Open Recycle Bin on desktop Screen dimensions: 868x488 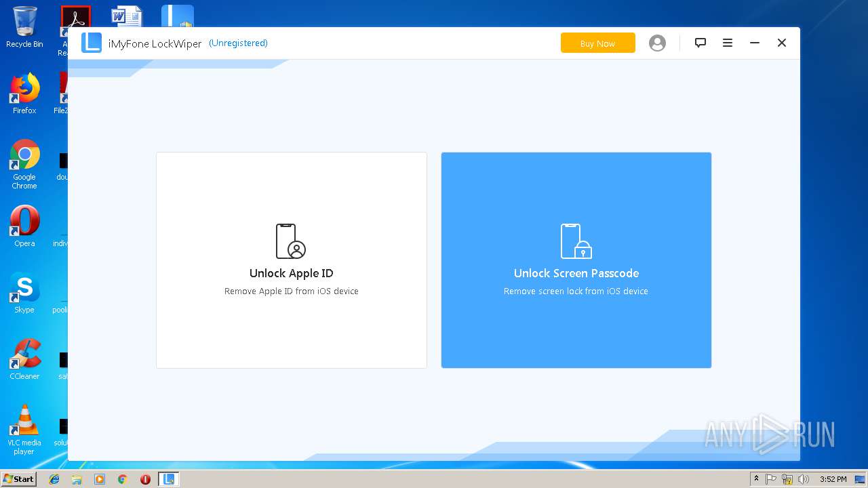24,27
